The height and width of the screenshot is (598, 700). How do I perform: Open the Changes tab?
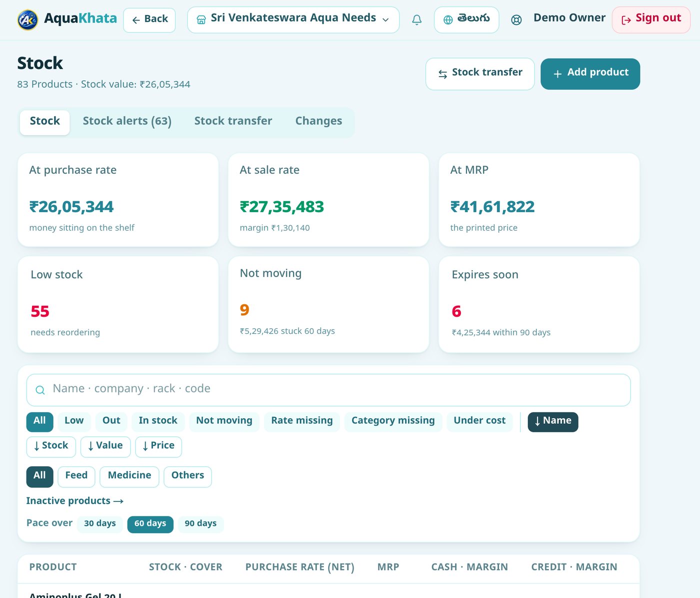[x=318, y=123]
